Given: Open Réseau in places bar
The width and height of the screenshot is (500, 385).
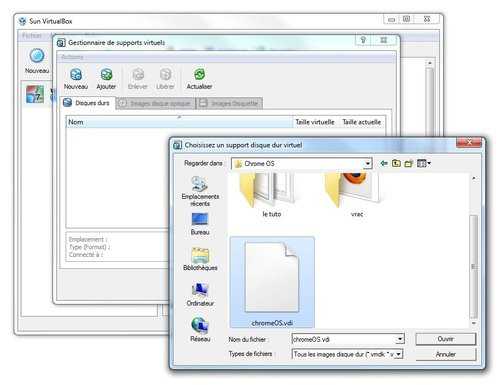Looking at the screenshot, I should 200,330.
